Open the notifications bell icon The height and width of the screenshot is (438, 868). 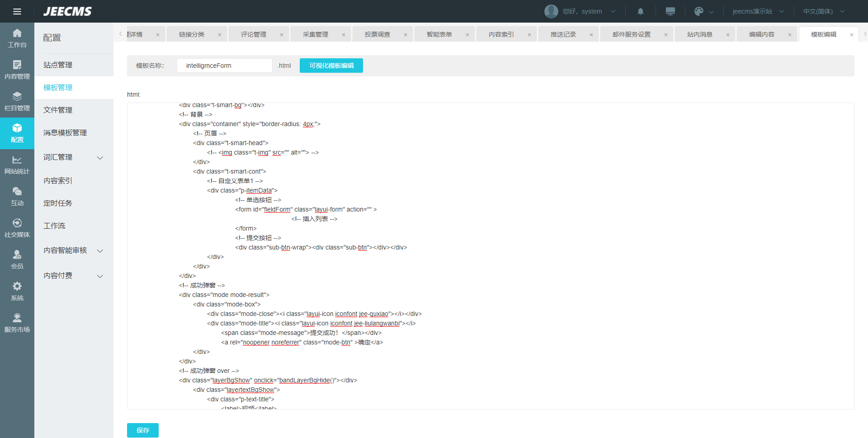click(x=641, y=11)
